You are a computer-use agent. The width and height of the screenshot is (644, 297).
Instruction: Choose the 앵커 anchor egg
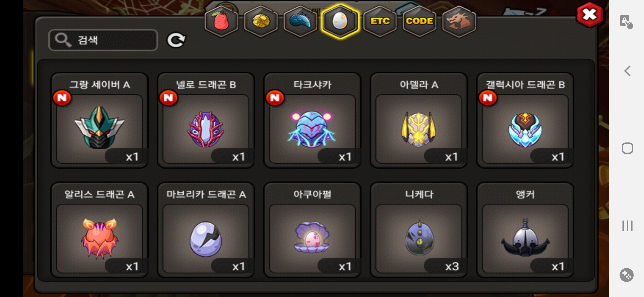coord(525,230)
